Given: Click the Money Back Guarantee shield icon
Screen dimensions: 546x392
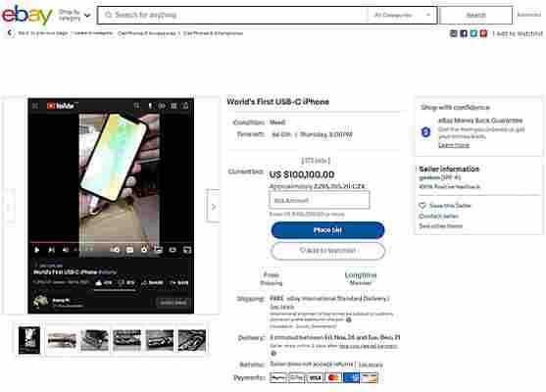Looking at the screenshot, I should [425, 132].
